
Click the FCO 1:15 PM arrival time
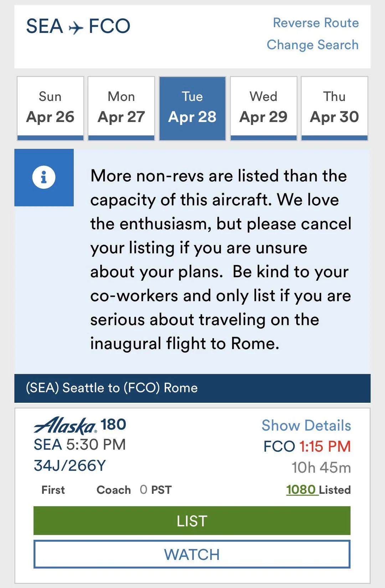(307, 446)
